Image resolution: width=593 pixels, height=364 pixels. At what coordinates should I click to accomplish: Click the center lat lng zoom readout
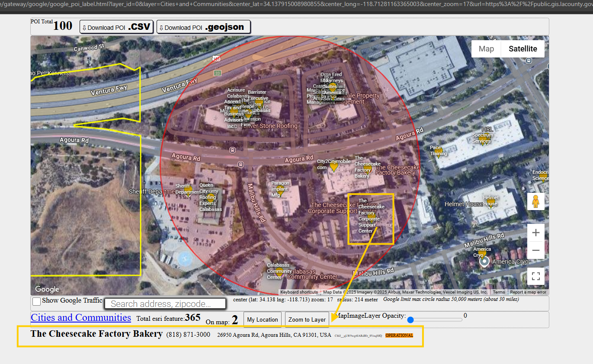283,299
